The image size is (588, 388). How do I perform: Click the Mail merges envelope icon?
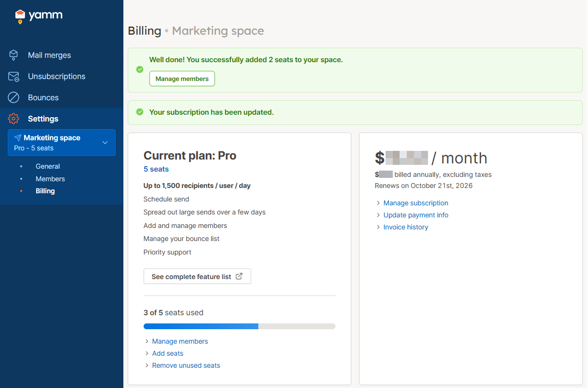point(13,55)
